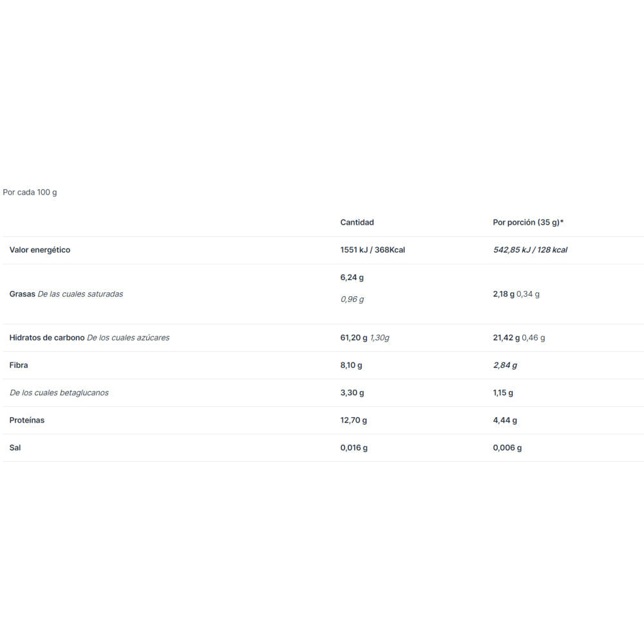
Task: Click the 1551 kJ / 368Kcal value
Action: click(x=372, y=250)
